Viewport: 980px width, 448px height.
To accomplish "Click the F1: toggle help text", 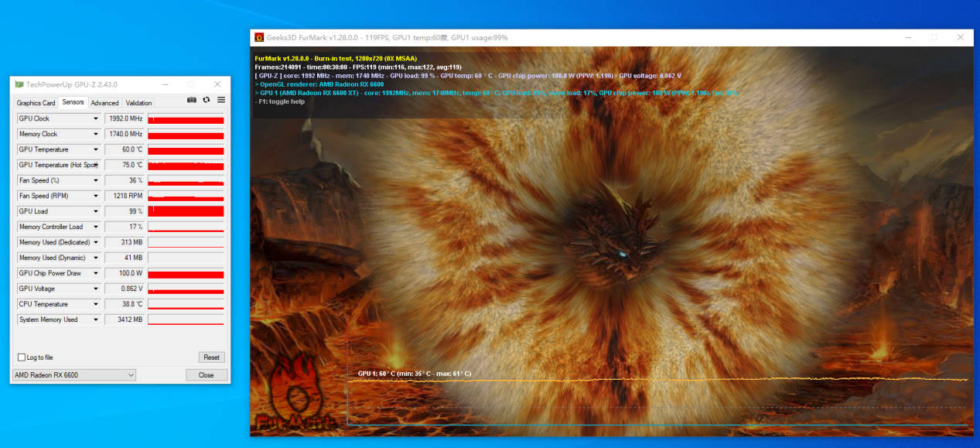I will 280,101.
